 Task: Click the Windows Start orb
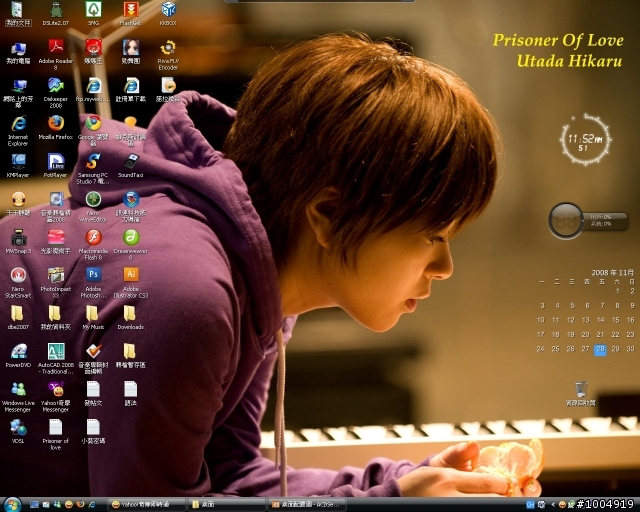tap(12, 505)
